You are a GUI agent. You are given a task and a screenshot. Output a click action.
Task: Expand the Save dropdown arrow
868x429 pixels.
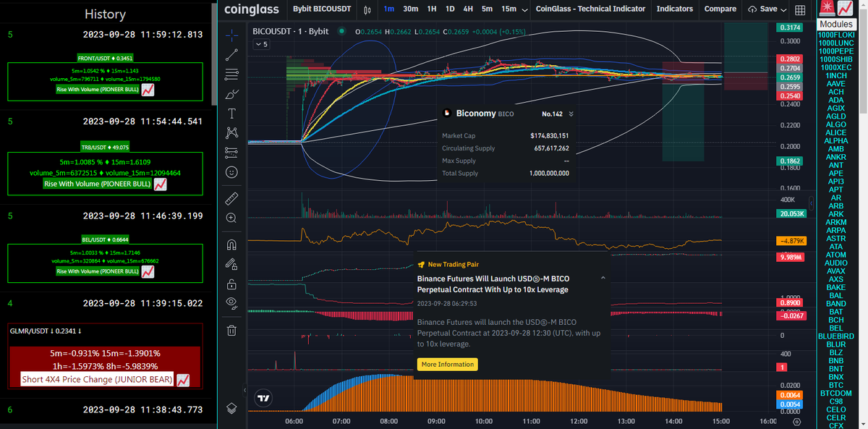click(785, 9)
